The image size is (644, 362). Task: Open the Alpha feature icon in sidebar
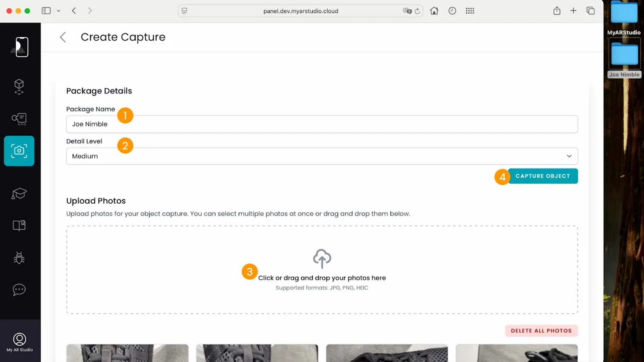[x=19, y=118]
